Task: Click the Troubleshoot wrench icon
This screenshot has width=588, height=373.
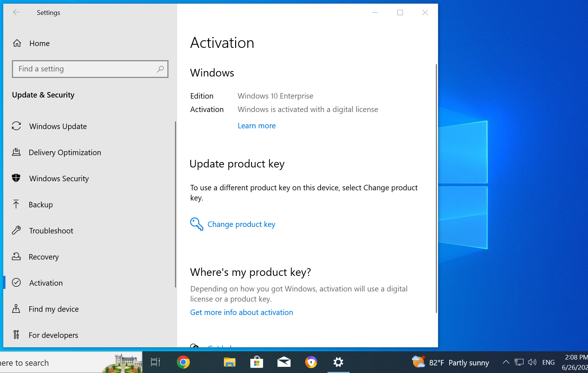Action: 16,230
